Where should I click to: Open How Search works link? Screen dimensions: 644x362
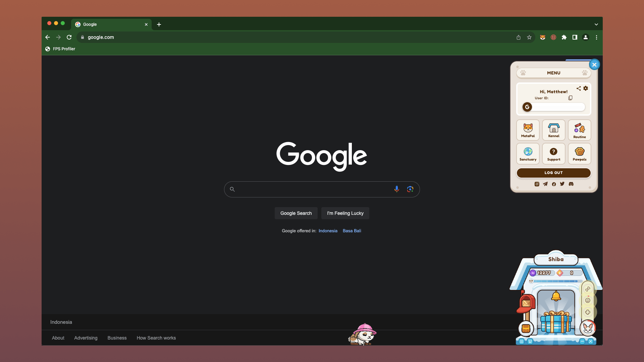156,338
